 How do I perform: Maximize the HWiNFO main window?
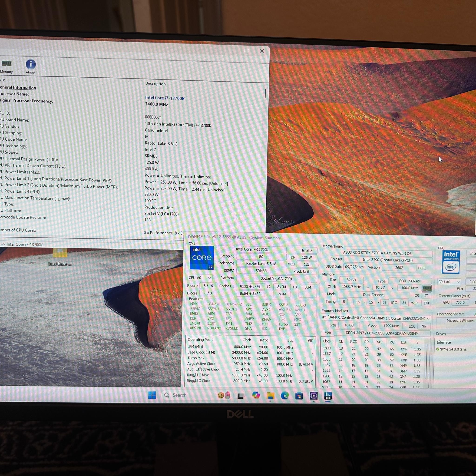coord(246,50)
